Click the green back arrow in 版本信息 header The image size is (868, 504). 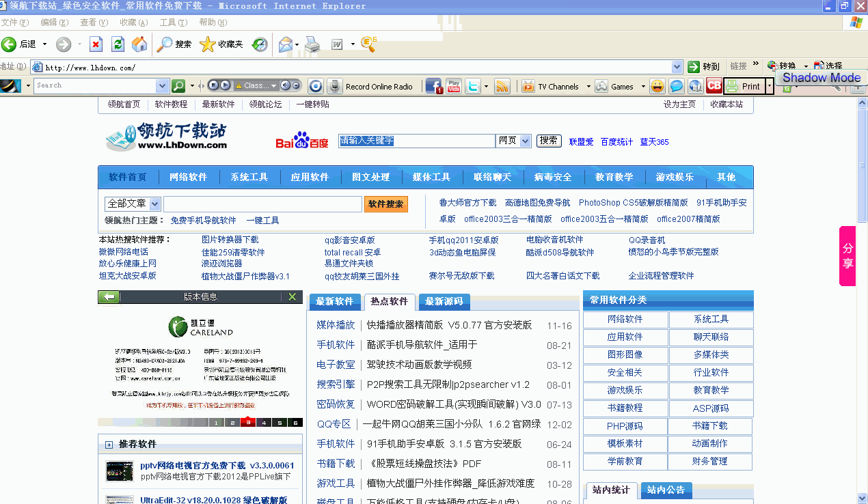[x=109, y=297]
